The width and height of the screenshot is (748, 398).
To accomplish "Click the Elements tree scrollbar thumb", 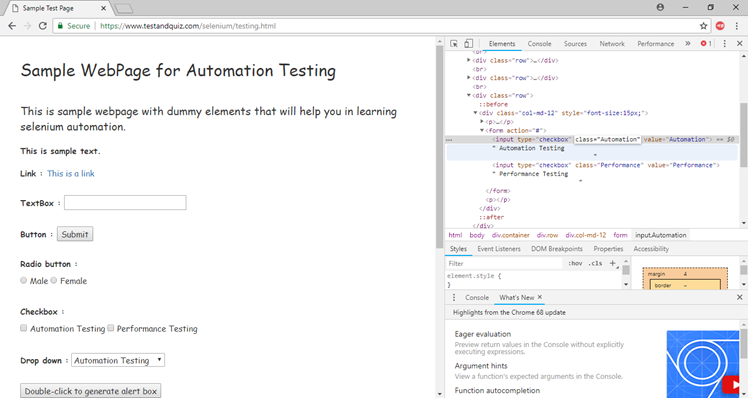I will click(x=743, y=135).
